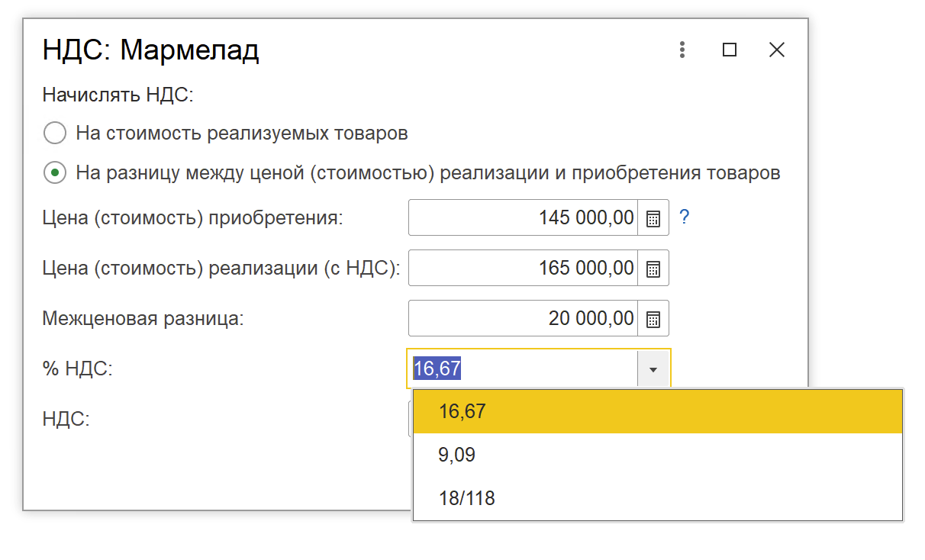This screenshot has height=560, width=925.
Task: Open the three-dot more actions menu
Action: (682, 50)
